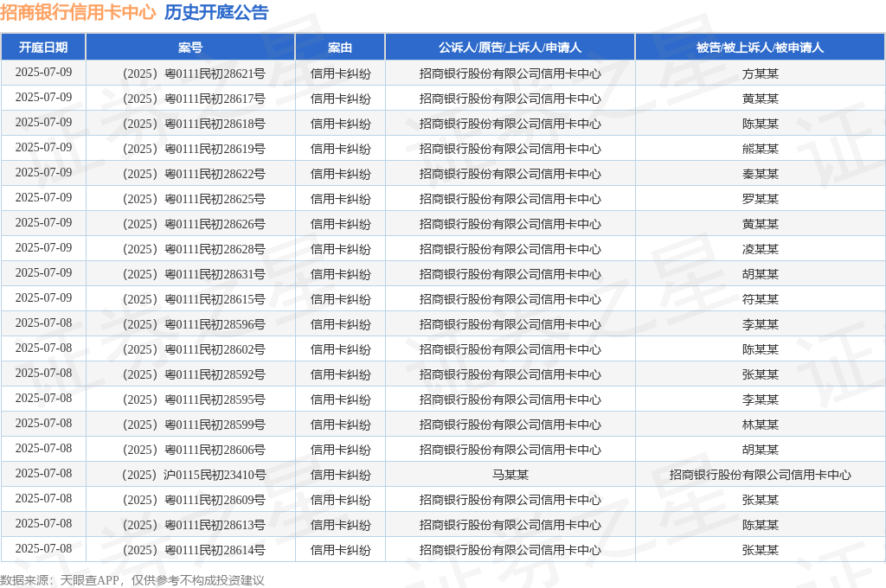Click the 历史开庭公告 heading

tap(216, 12)
